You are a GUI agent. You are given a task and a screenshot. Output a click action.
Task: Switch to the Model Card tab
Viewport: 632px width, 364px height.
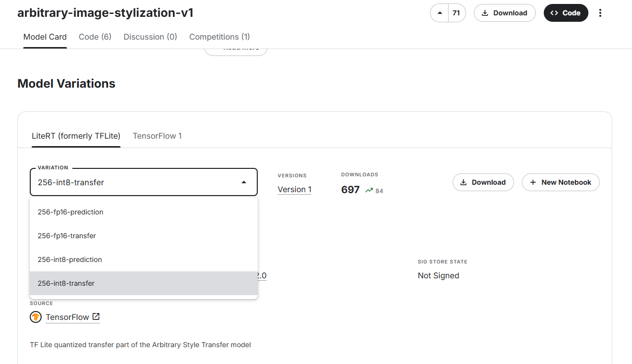[x=45, y=37]
